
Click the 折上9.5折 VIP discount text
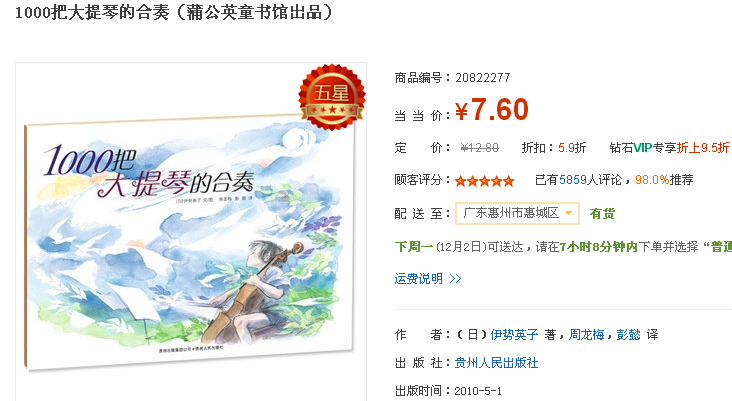pyautogui.click(x=703, y=148)
